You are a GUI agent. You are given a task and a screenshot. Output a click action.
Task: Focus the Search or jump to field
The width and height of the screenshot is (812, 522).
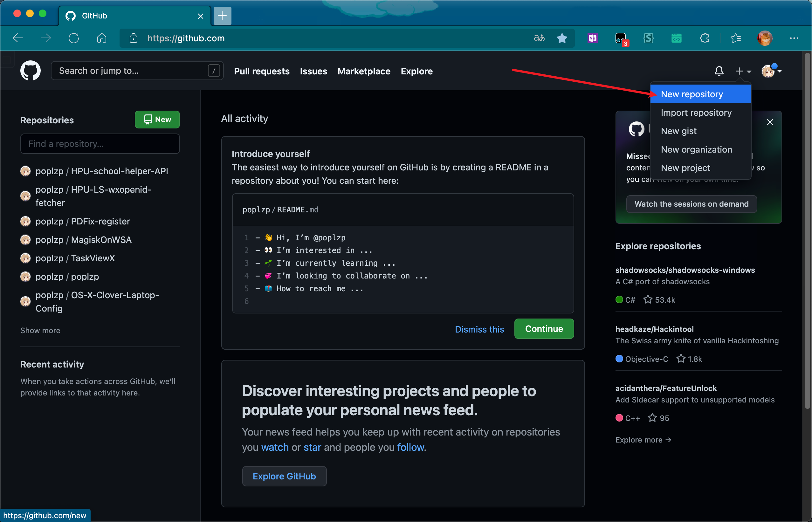pyautogui.click(x=137, y=71)
